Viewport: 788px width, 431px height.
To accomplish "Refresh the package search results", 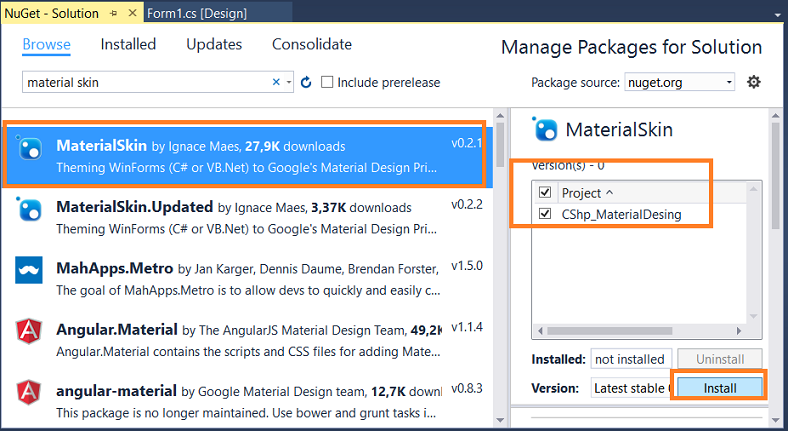I will (306, 82).
